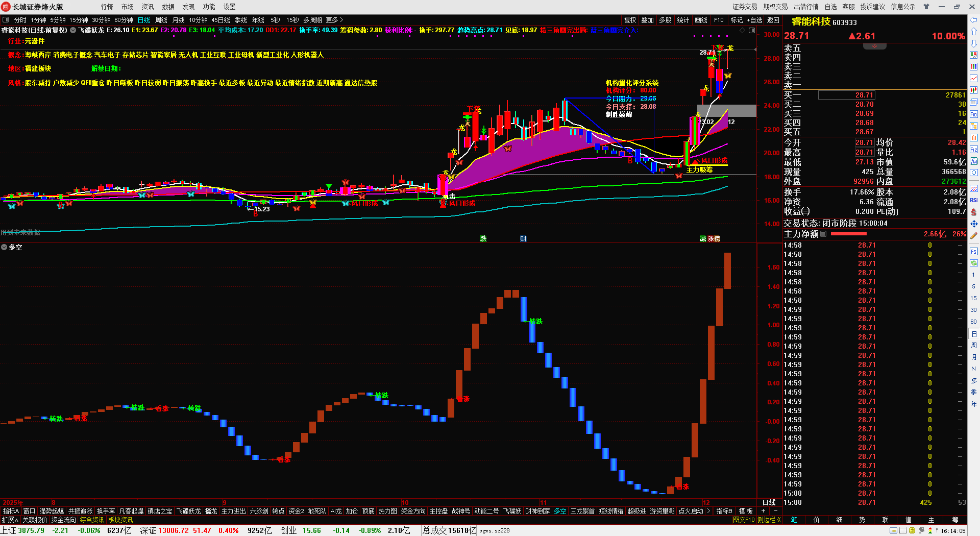Click the back arrow sidebar icon

click(974, 20)
